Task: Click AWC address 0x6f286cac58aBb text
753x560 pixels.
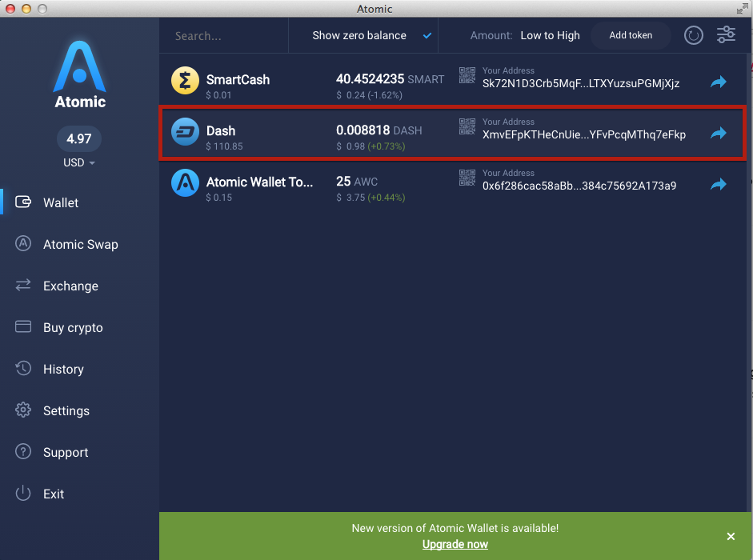Action: tap(579, 186)
